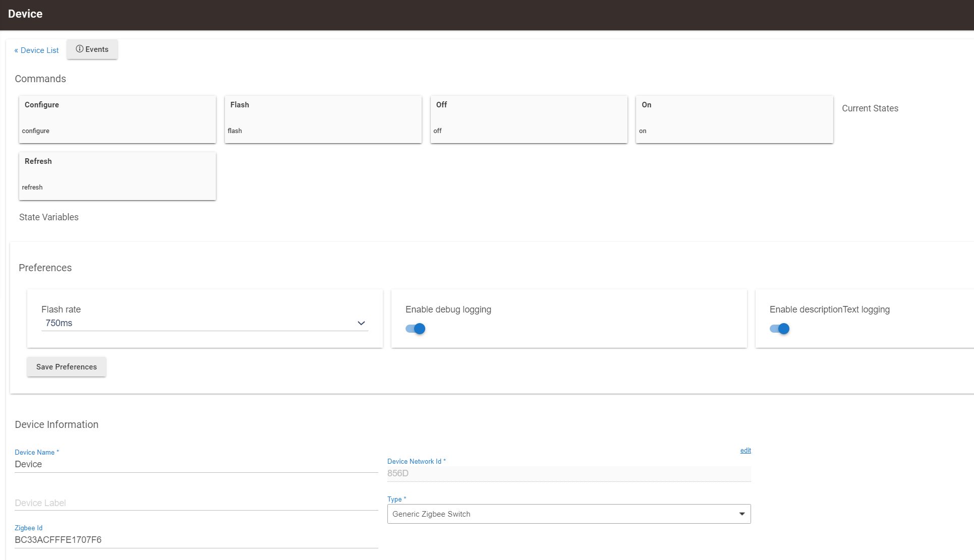Toggle Enable debug logging switch
974x560 pixels.
416,329
